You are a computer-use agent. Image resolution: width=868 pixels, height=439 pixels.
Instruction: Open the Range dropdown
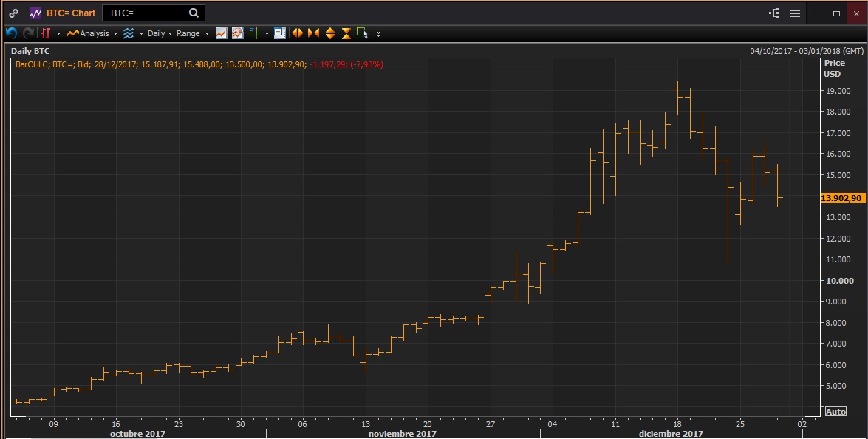(193, 33)
